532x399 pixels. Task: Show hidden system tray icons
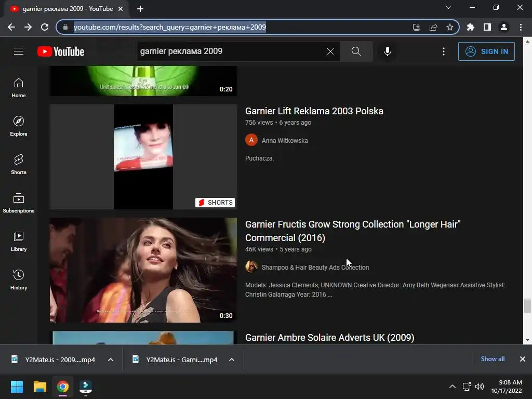point(453,387)
